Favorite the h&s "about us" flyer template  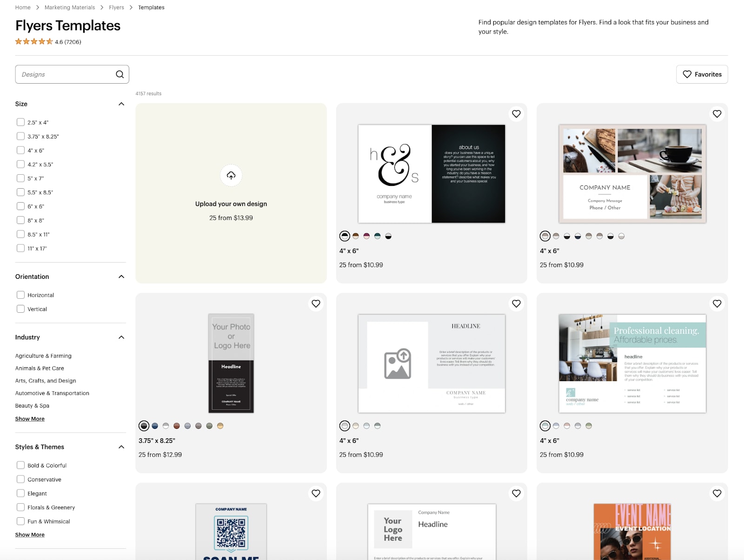tap(516, 113)
